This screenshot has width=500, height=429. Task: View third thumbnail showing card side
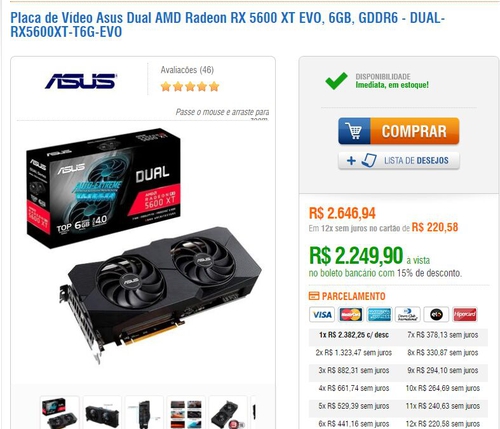pyautogui.click(x=144, y=413)
